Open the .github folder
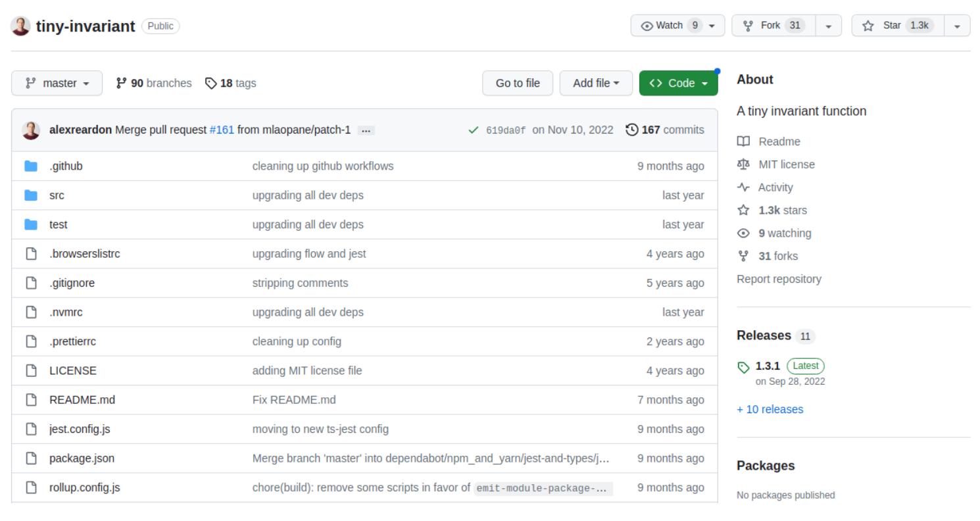Image resolution: width=980 pixels, height=521 pixels. (x=66, y=166)
